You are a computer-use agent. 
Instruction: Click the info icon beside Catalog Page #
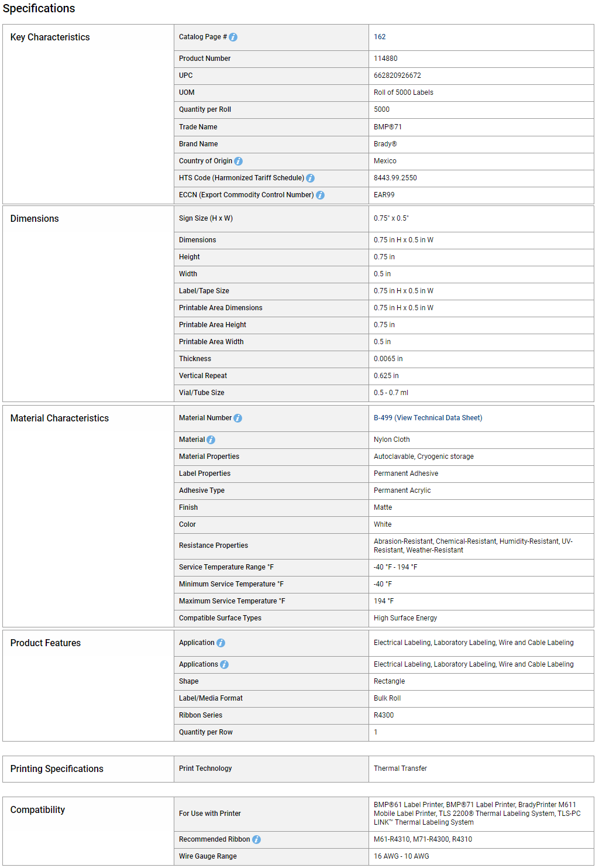[x=233, y=37]
